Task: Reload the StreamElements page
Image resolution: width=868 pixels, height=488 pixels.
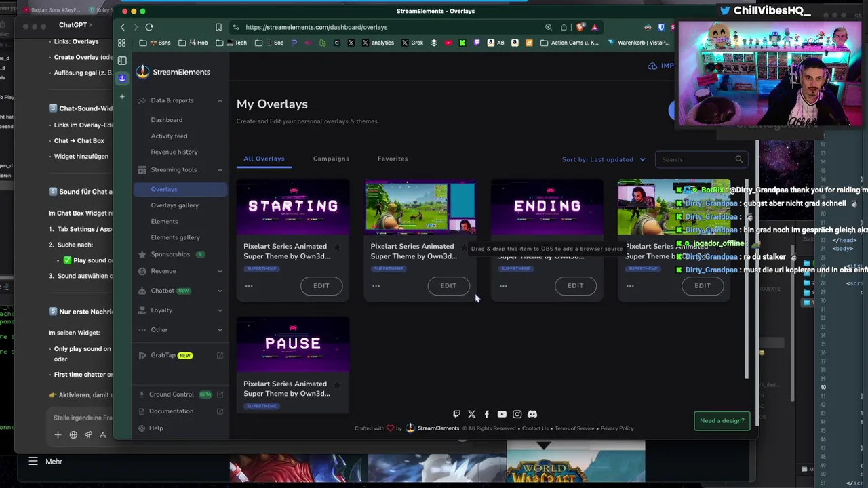Action: point(149,27)
